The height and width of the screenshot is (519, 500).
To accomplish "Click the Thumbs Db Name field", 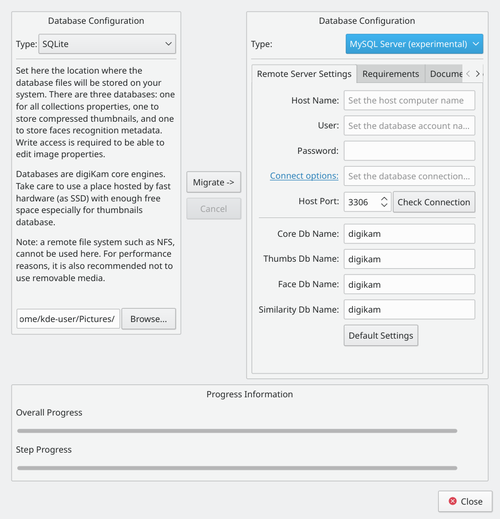I will pyautogui.click(x=409, y=259).
